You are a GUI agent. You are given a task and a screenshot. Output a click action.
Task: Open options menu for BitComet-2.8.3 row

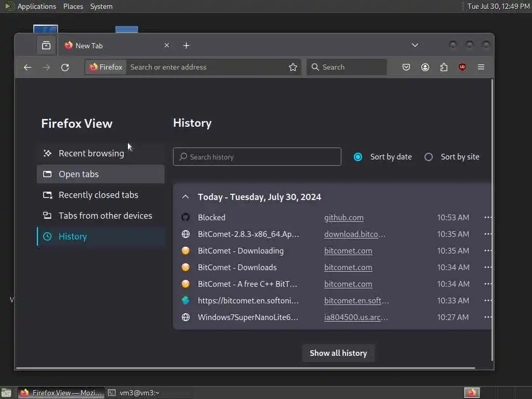click(x=487, y=234)
